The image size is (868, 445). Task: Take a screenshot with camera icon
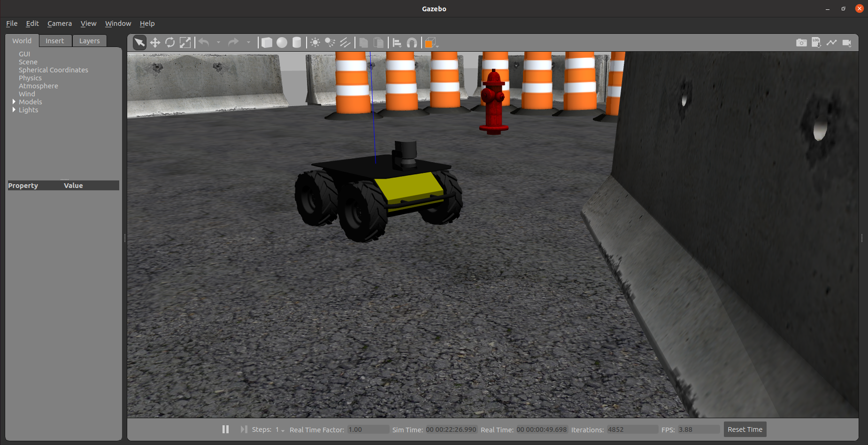[x=801, y=43]
